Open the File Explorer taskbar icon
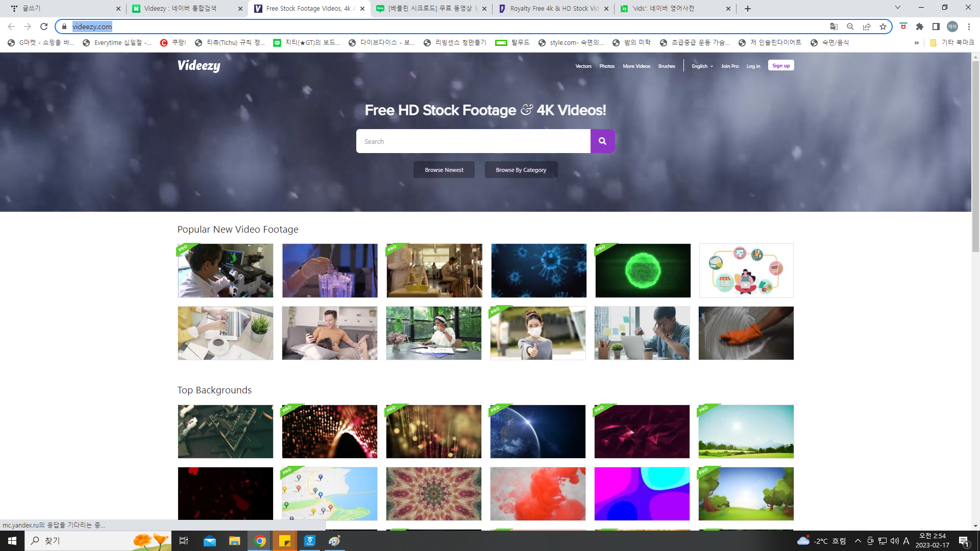 [x=234, y=541]
